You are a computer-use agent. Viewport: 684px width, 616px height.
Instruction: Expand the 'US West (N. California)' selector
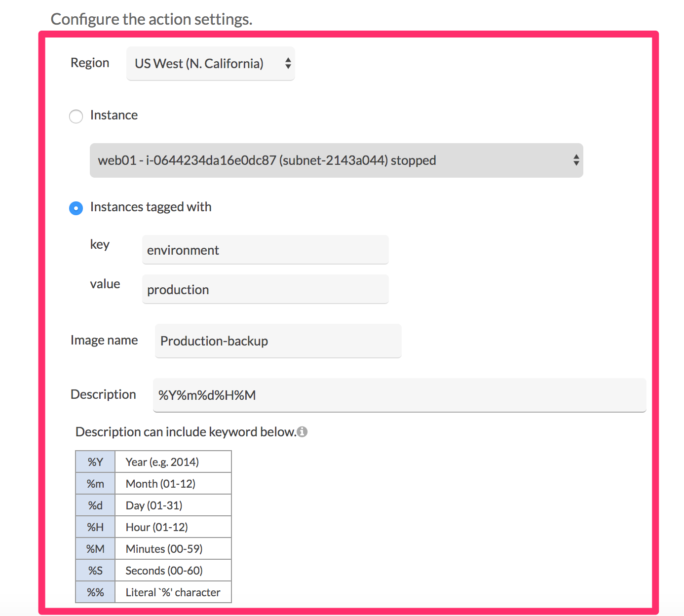pyautogui.click(x=210, y=63)
